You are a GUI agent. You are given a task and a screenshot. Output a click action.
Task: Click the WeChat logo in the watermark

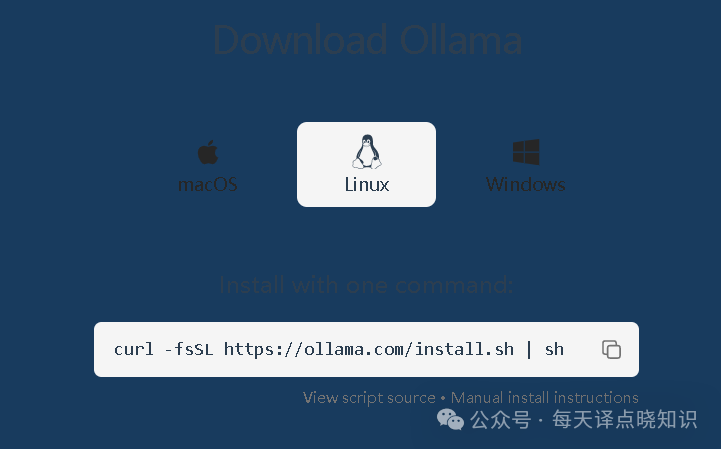tap(450, 419)
